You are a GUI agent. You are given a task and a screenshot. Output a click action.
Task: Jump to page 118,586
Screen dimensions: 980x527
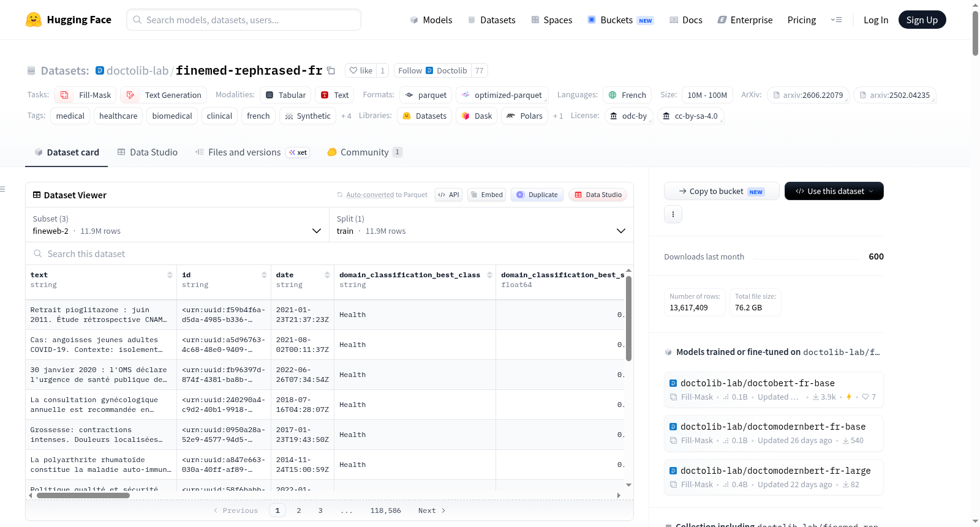coord(386,510)
